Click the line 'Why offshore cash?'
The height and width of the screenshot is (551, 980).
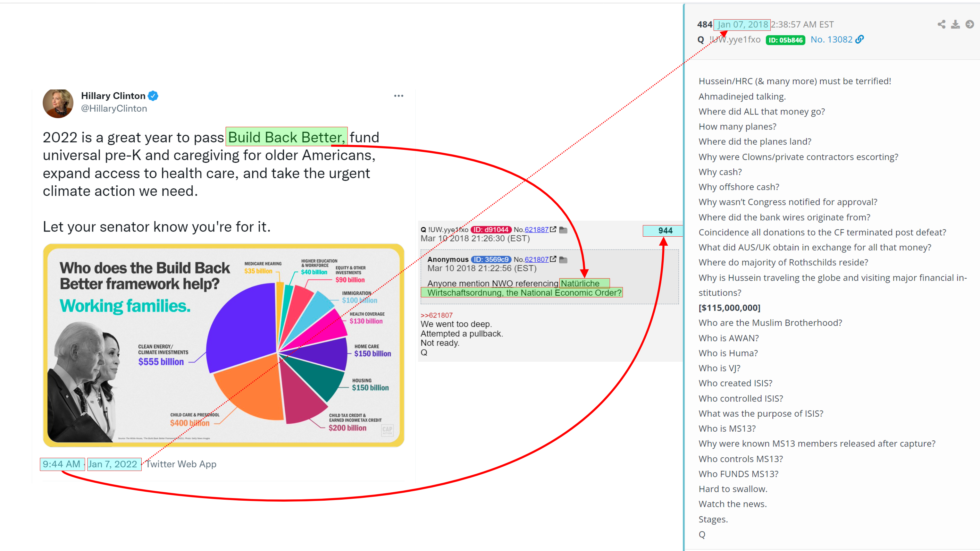point(739,187)
